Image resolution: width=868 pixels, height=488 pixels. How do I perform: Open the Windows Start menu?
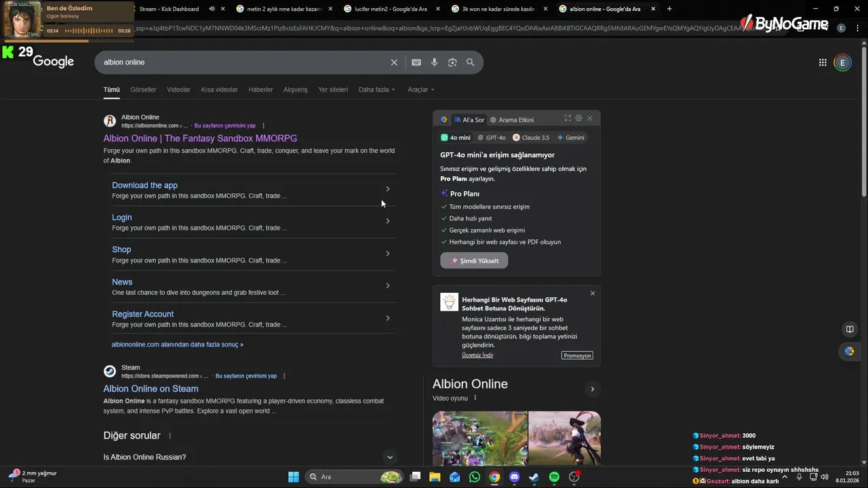(294, 477)
